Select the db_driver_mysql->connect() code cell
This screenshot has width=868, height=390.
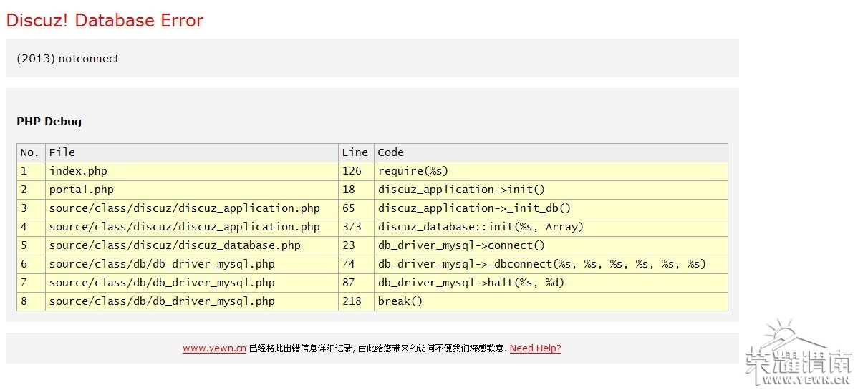point(461,245)
